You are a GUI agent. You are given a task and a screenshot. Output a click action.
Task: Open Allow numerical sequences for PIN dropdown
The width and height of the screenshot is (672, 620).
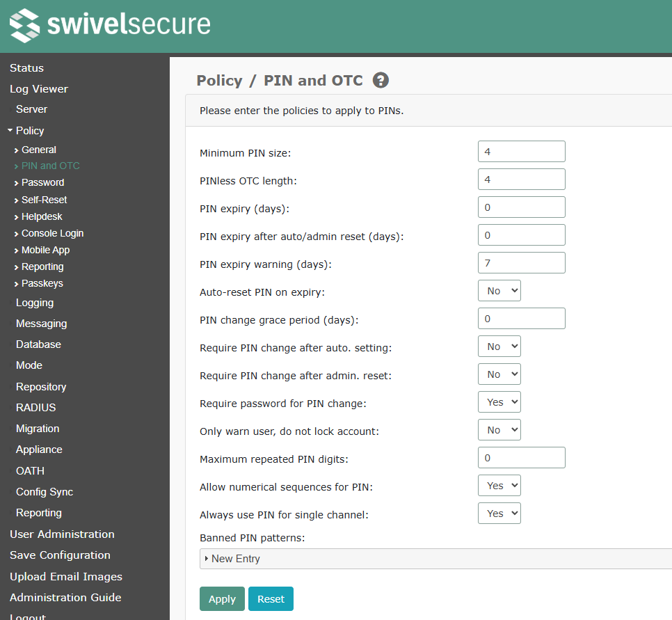(x=499, y=486)
